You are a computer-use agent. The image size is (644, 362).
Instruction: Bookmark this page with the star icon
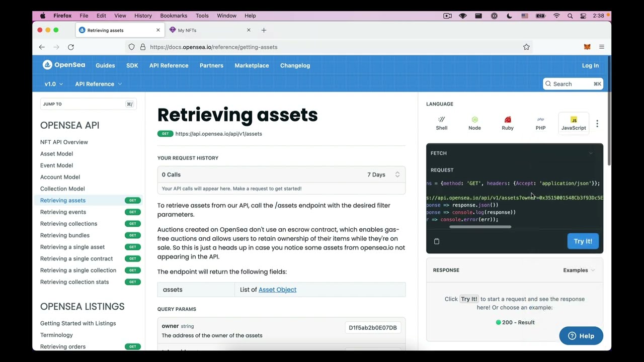(526, 47)
